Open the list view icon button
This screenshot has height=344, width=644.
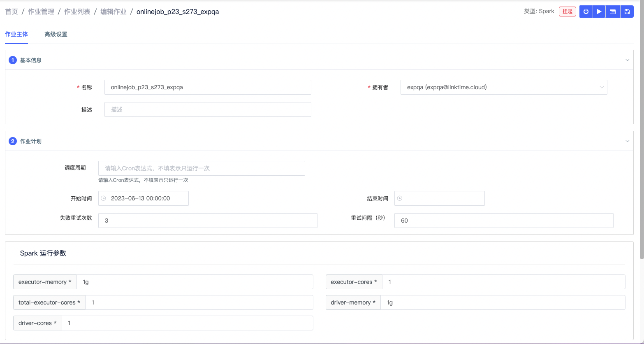click(x=613, y=12)
